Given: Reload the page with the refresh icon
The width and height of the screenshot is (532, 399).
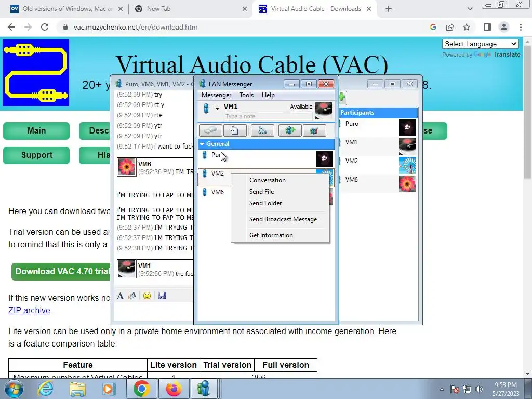Looking at the screenshot, I should click(45, 27).
